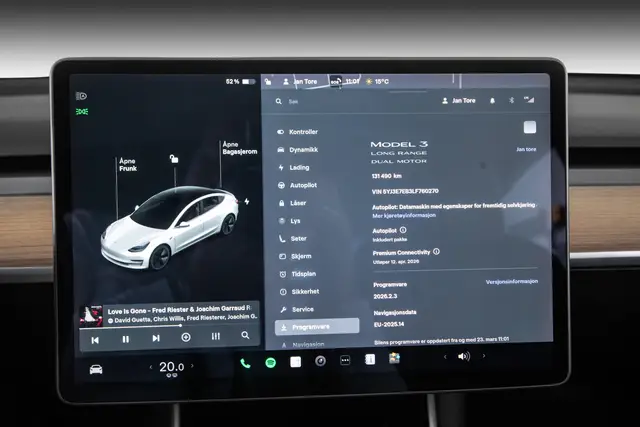Click the Jan tore vehicle name
Viewport: 640px width, 427px height.
526,149
